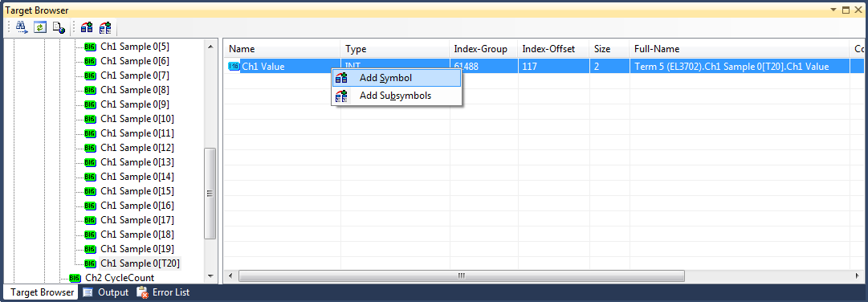
Task: Click the search/find target toolbar icon
Action: point(21,27)
